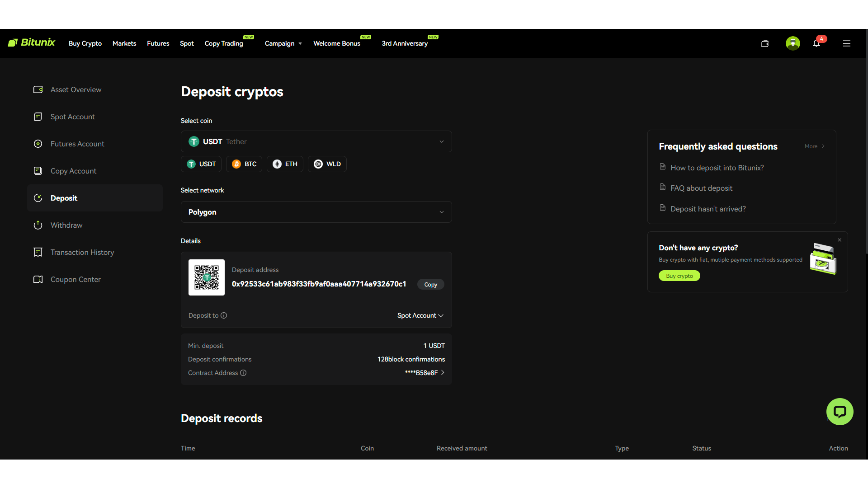Click the 1 USDT min deposit value
This screenshot has width=868, height=488.
click(434, 346)
